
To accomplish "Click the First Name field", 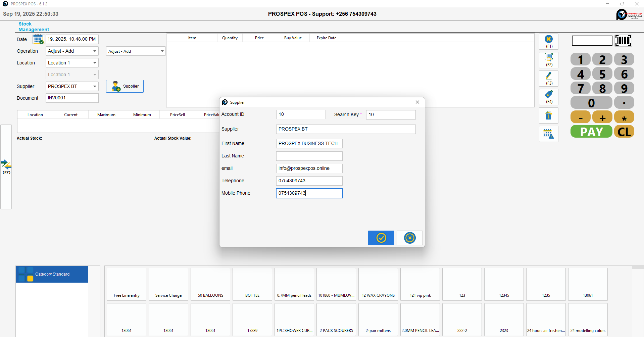I will coord(309,144).
